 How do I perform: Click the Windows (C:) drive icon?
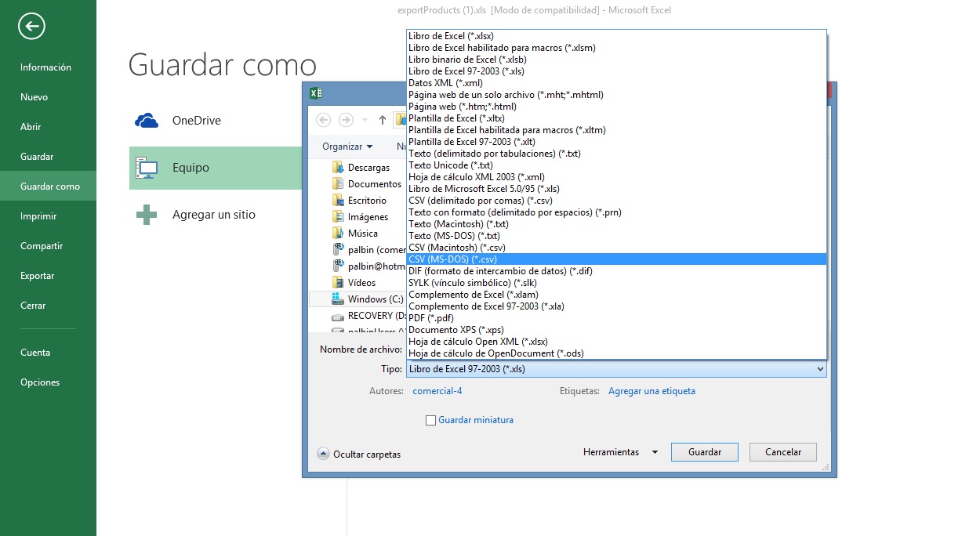tap(338, 299)
